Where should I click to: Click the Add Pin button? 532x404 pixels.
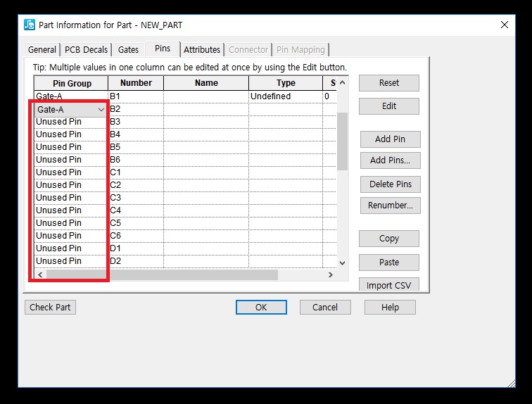(x=388, y=139)
